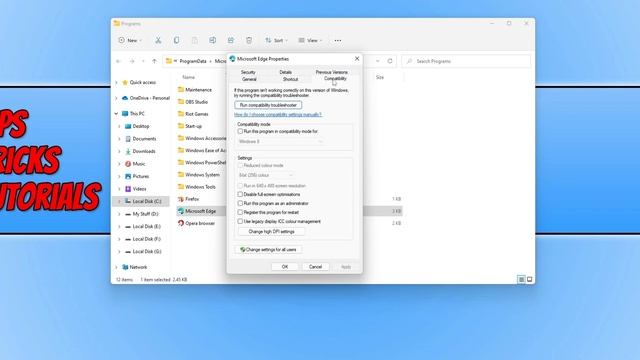Open the Riot Games folder icon

pos(181,114)
